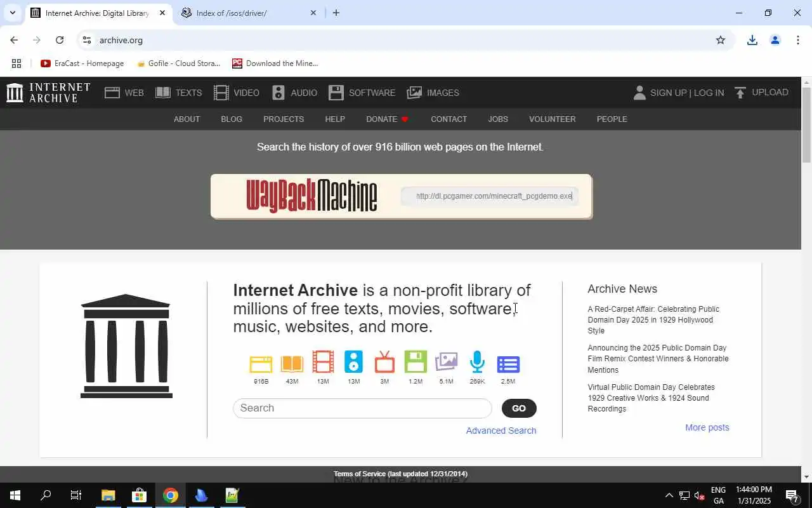The width and height of the screenshot is (812, 508).
Task: Select the red film icon labeled 13M
Action: (323, 362)
